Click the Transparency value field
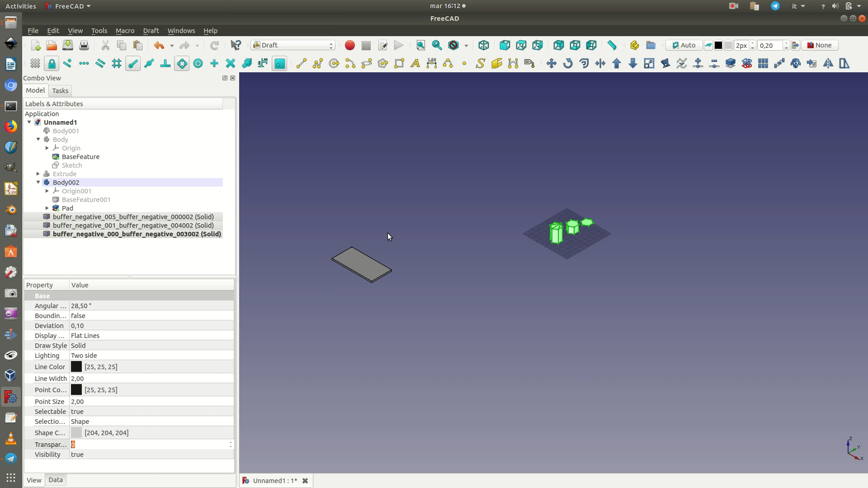The image size is (868, 488). 149,445
